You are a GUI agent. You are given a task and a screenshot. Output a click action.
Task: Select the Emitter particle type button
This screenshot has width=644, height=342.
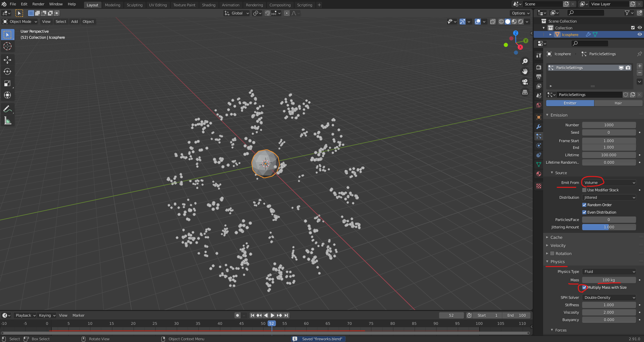570,103
